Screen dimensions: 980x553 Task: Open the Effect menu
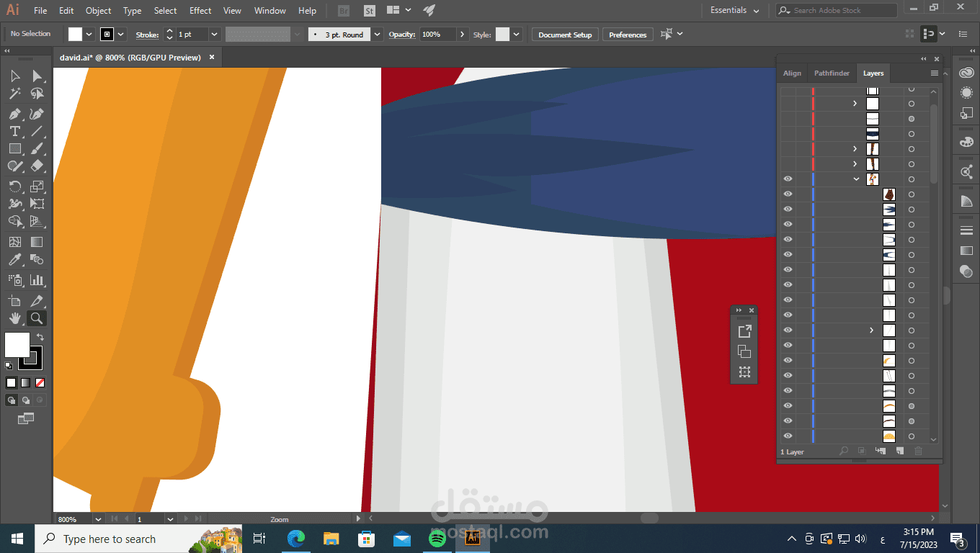[x=200, y=11]
